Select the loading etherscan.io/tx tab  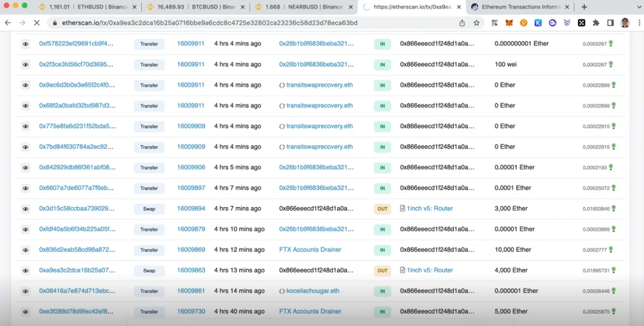point(412,7)
